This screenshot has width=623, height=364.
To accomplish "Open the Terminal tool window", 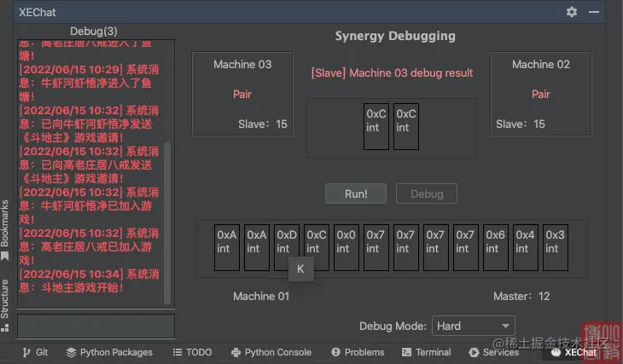I will click(x=427, y=352).
